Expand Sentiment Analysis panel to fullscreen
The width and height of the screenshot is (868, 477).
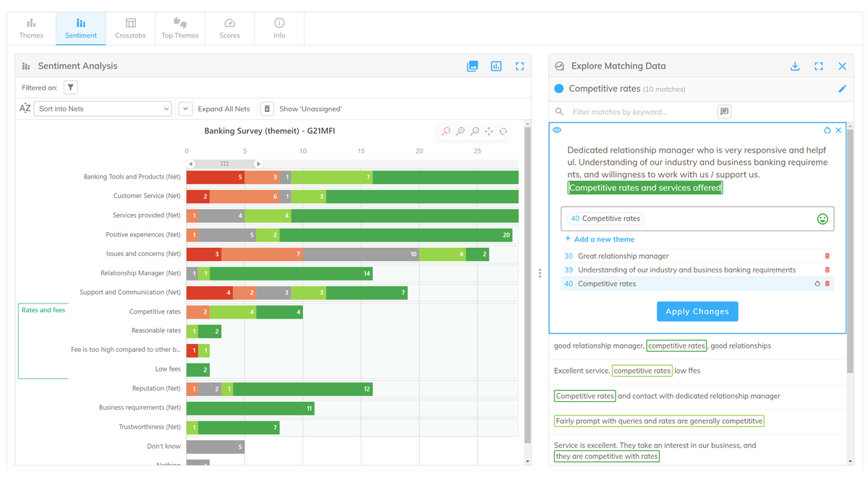click(519, 66)
